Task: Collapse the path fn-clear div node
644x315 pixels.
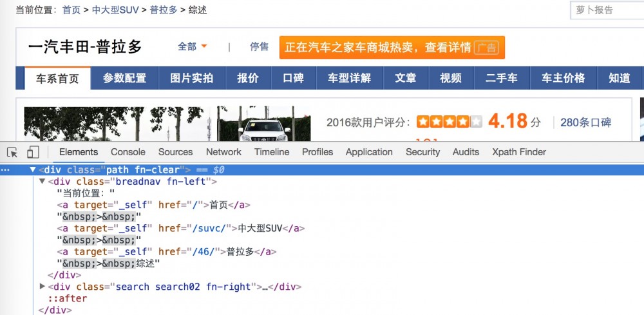Action: point(33,169)
